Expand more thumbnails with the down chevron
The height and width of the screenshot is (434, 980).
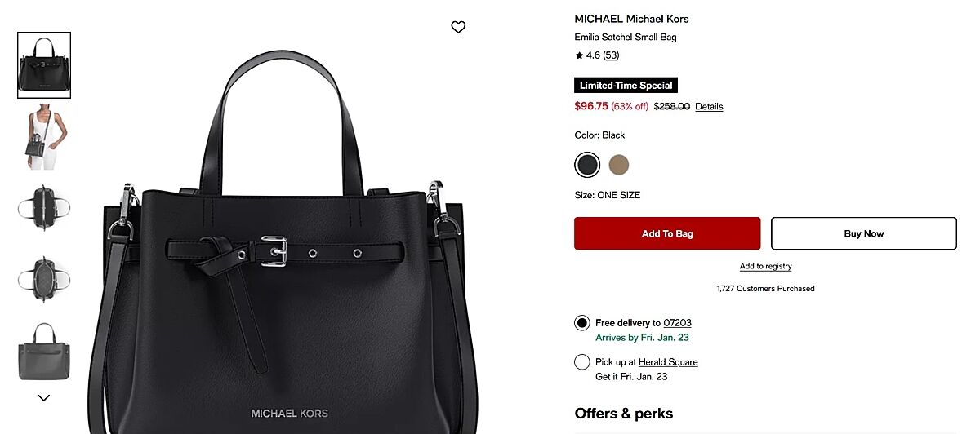(x=44, y=398)
